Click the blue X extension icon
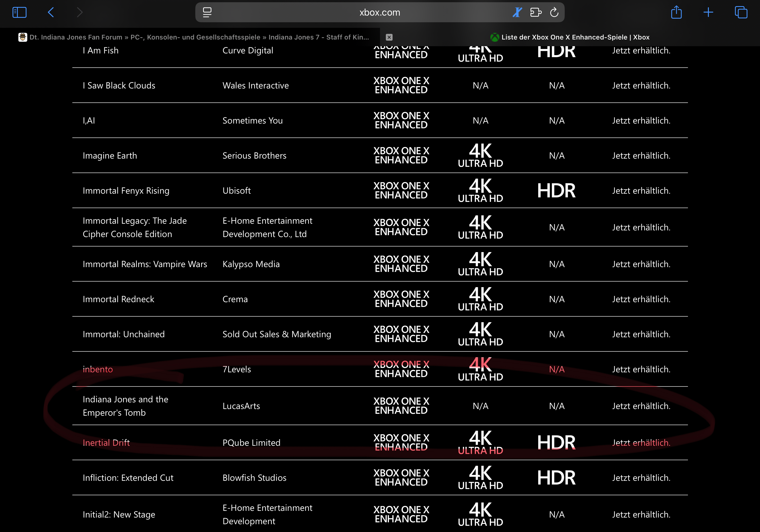This screenshot has height=532, width=760. tap(517, 13)
